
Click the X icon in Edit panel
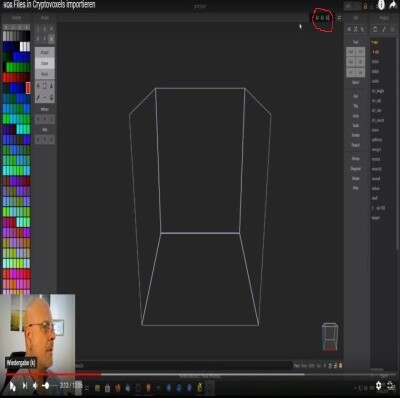click(356, 29)
